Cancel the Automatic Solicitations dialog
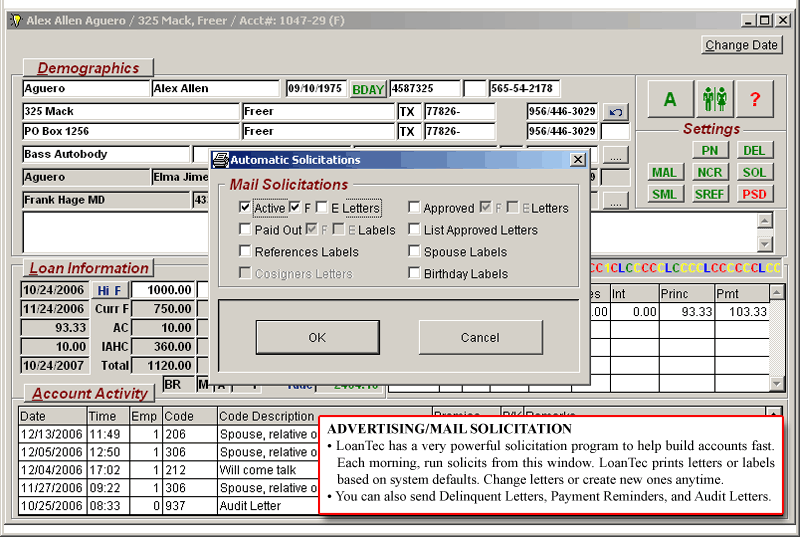This screenshot has width=800, height=537. pyautogui.click(x=480, y=338)
